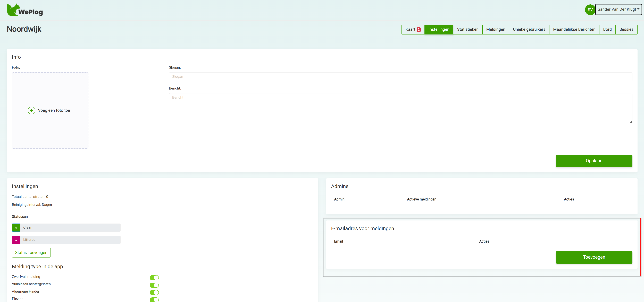Click the Voeg een foto toe upload area
Screen dimensions: 644x302
pos(50,110)
